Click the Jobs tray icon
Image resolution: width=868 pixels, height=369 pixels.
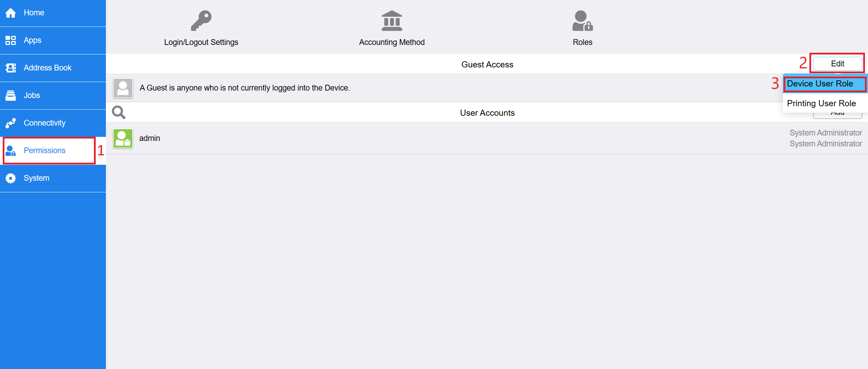pos(11,96)
